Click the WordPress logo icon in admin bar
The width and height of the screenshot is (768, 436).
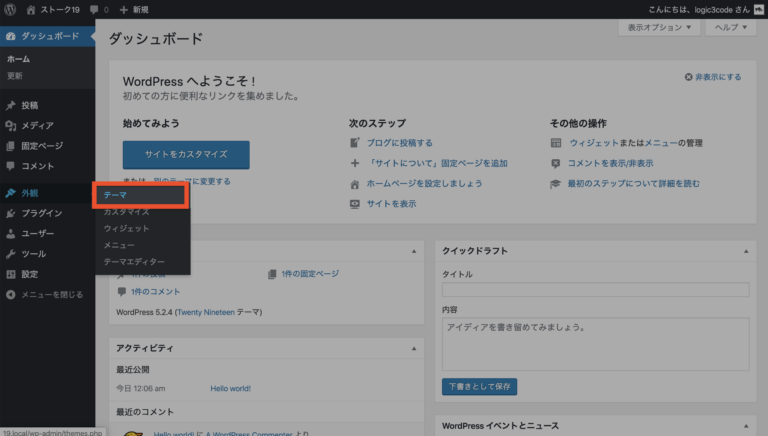coord(10,9)
